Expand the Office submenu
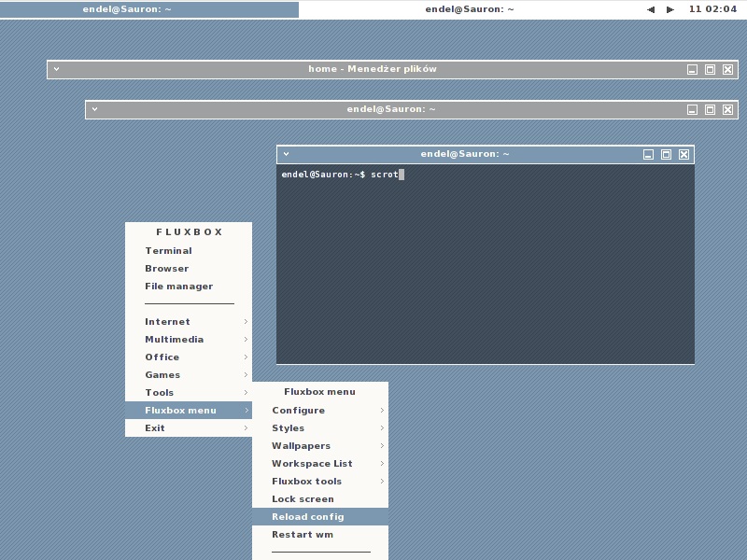This screenshot has height=560, width=747. point(189,357)
